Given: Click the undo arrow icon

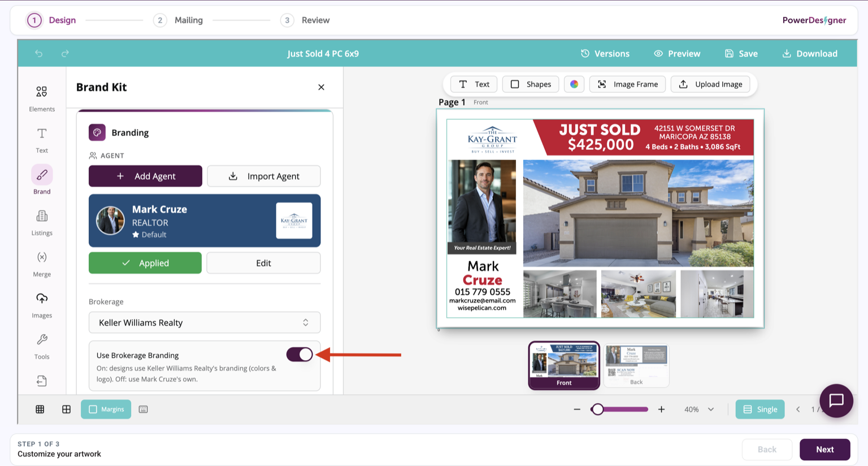Looking at the screenshot, I should [x=39, y=54].
